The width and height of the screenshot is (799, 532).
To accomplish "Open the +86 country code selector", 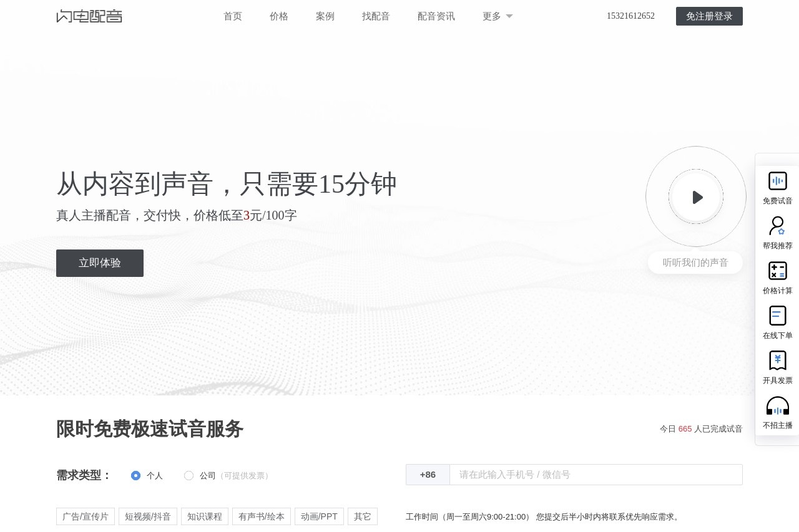I will pos(428,475).
